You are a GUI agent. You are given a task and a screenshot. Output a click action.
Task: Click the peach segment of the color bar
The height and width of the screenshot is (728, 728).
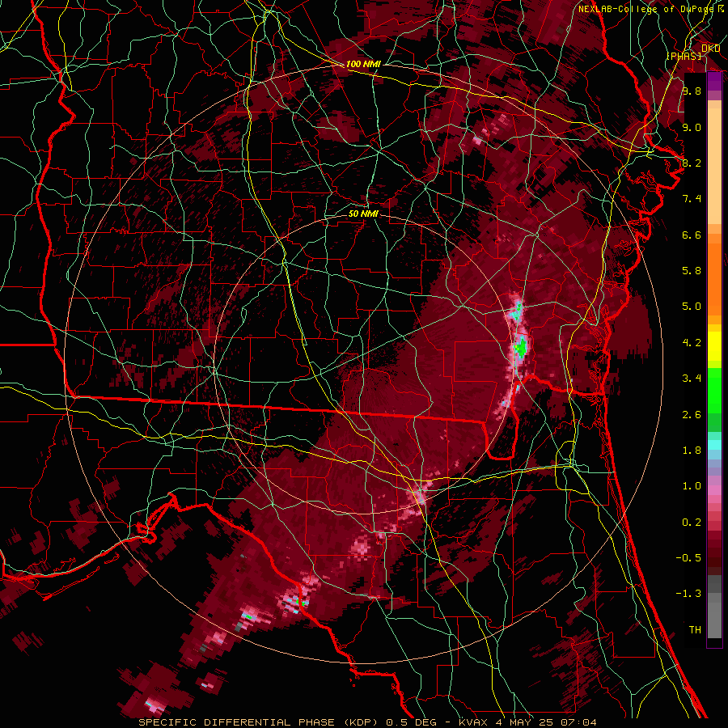(714, 163)
